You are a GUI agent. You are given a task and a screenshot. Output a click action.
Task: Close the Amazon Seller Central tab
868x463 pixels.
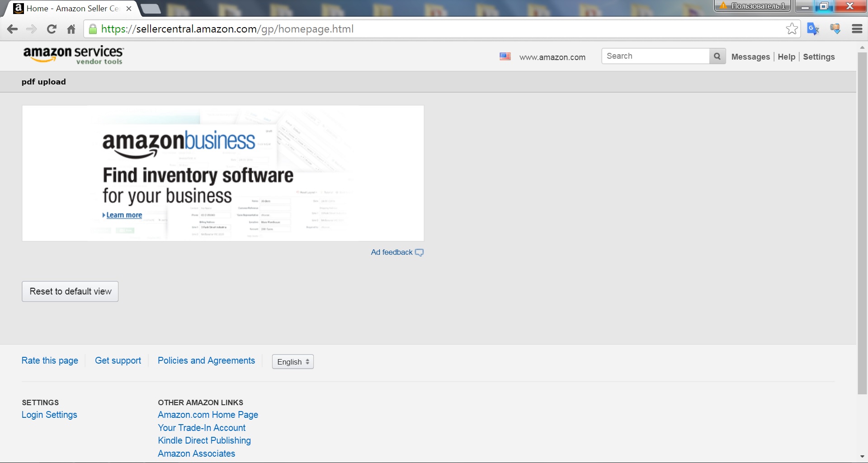point(129,9)
